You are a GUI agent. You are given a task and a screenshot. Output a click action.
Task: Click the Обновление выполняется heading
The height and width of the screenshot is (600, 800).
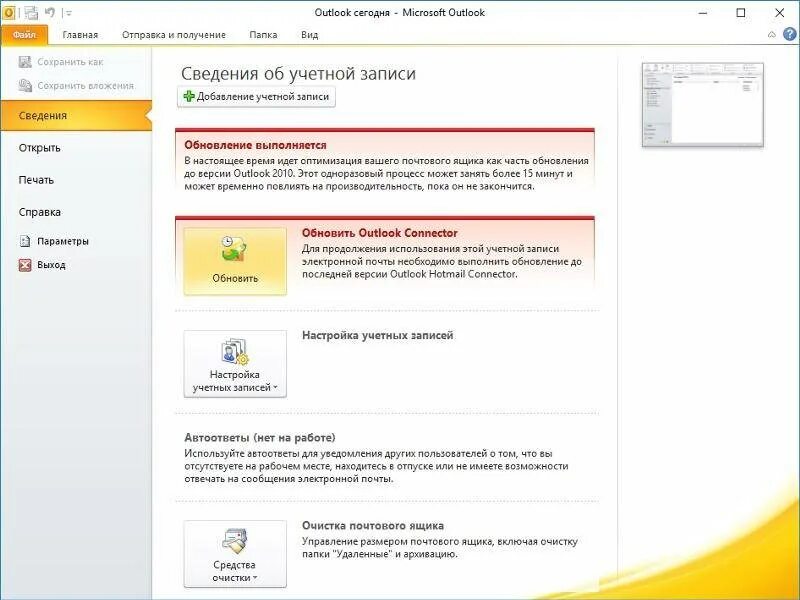point(255,145)
